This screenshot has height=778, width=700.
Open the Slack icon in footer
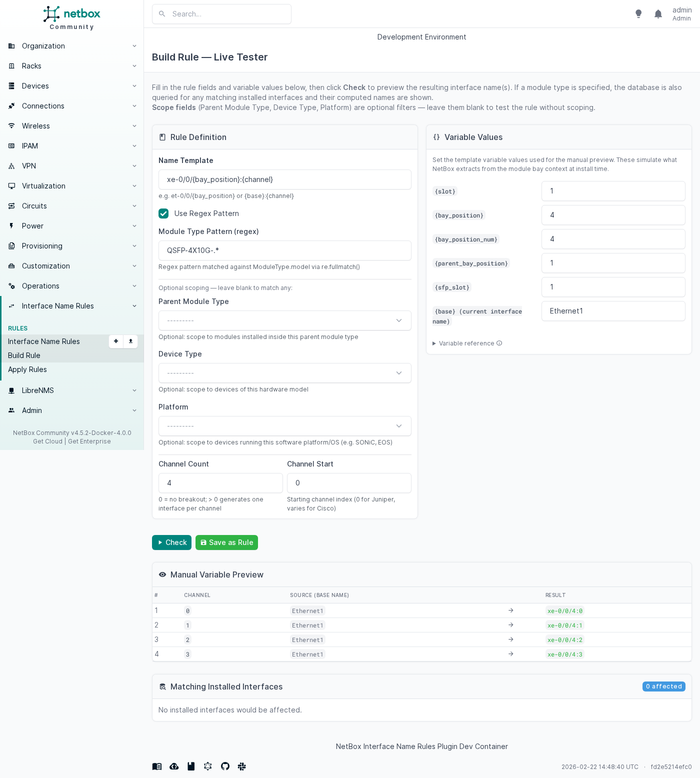pyautogui.click(x=242, y=766)
